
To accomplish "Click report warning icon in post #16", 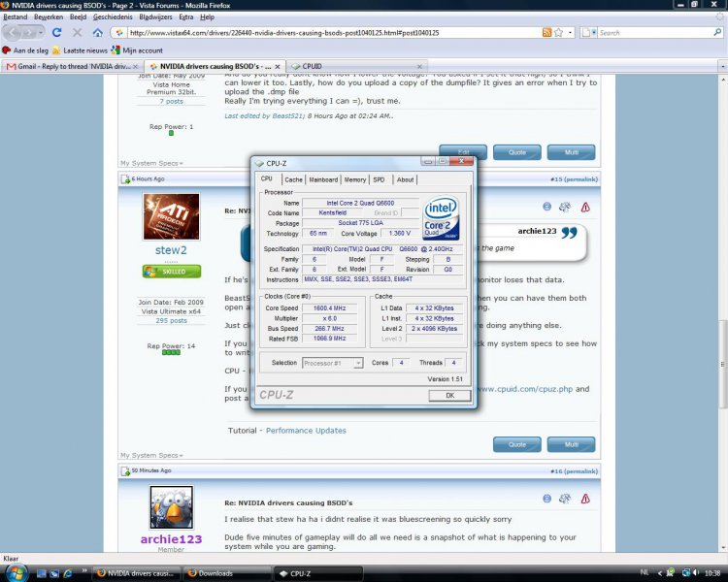I will tap(585, 499).
